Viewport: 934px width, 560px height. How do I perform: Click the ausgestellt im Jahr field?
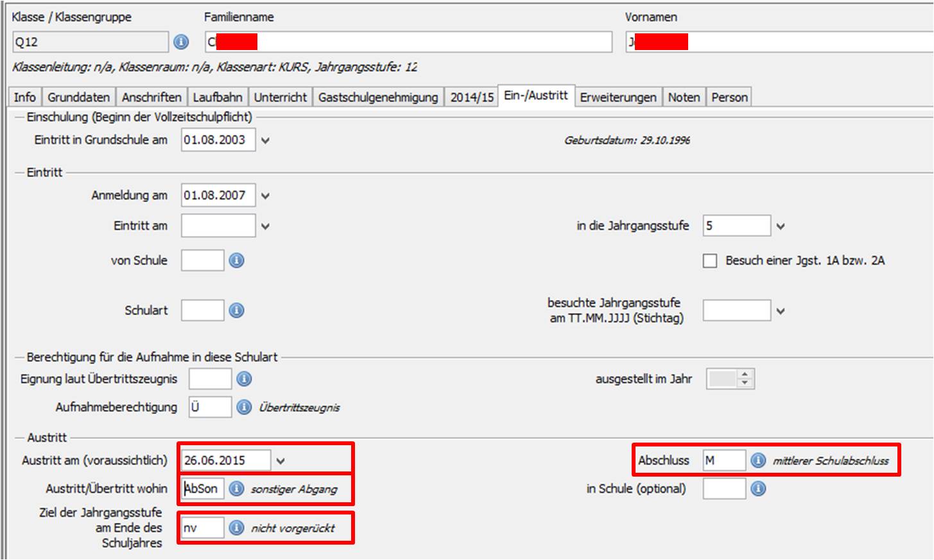point(722,379)
